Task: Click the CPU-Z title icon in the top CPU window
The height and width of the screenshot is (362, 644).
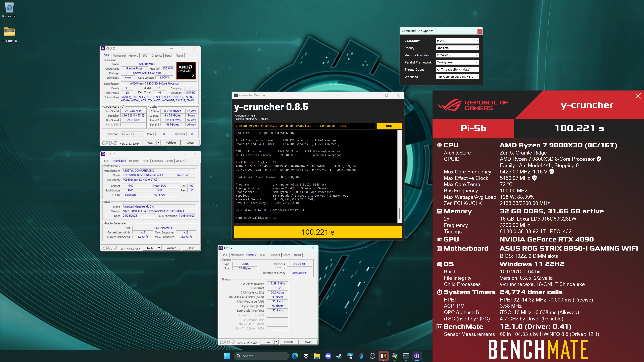Action: pos(103,48)
